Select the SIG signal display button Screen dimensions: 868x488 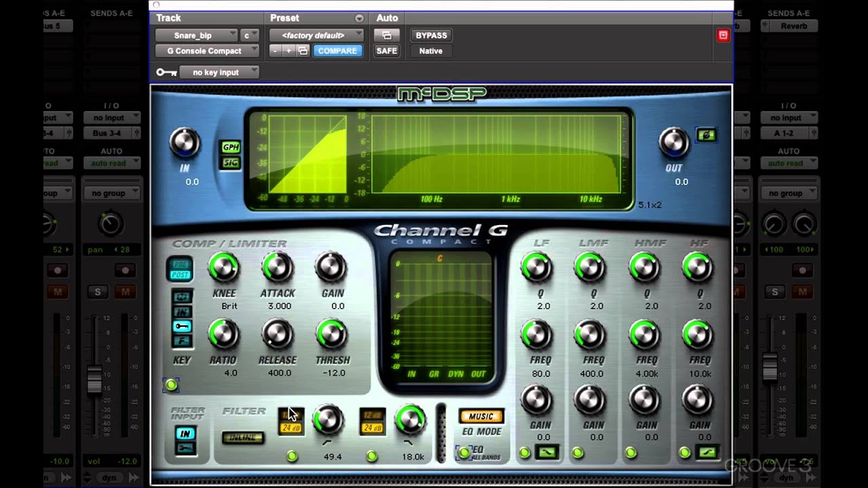[231, 163]
